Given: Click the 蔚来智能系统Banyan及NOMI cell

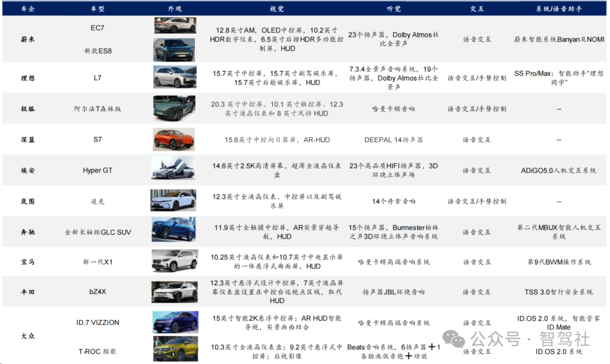Looking at the screenshot, I should tap(559, 40).
